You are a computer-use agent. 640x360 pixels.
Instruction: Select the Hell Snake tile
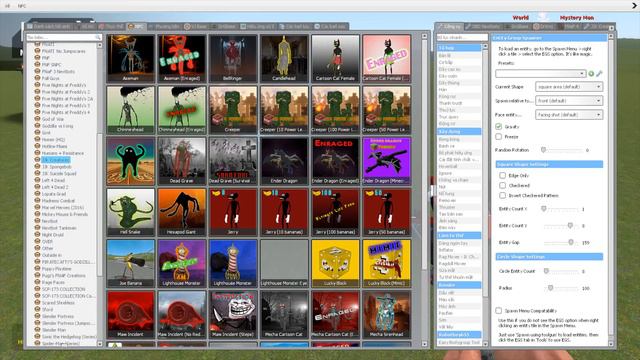click(131, 212)
